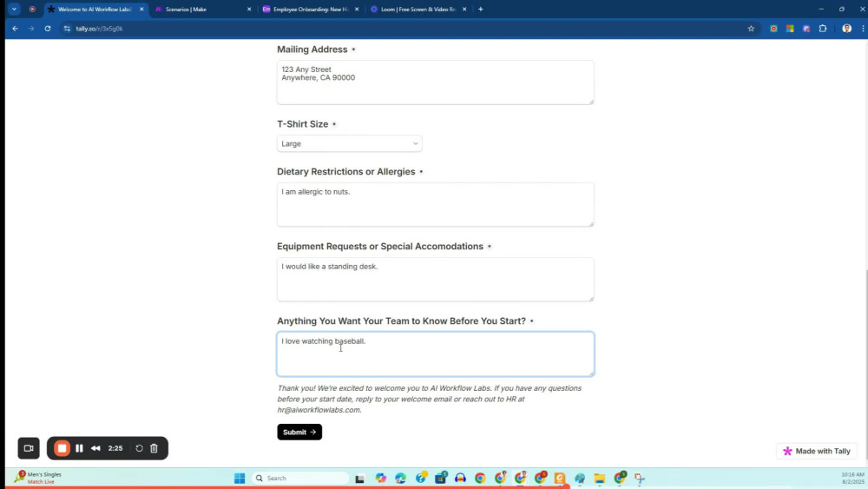
Task: Expand the T-Shirt Size dropdown
Action: point(349,143)
